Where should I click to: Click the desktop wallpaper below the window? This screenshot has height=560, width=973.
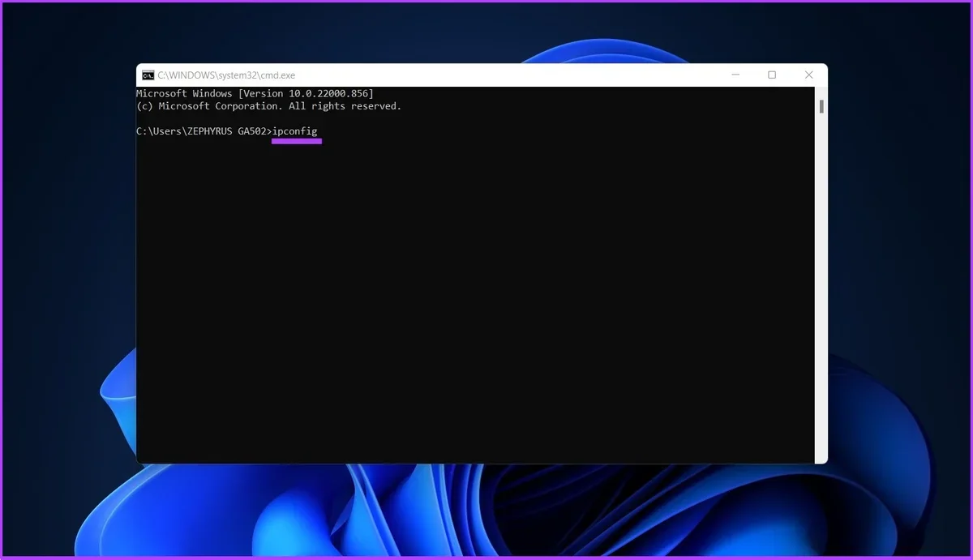[x=486, y=511]
